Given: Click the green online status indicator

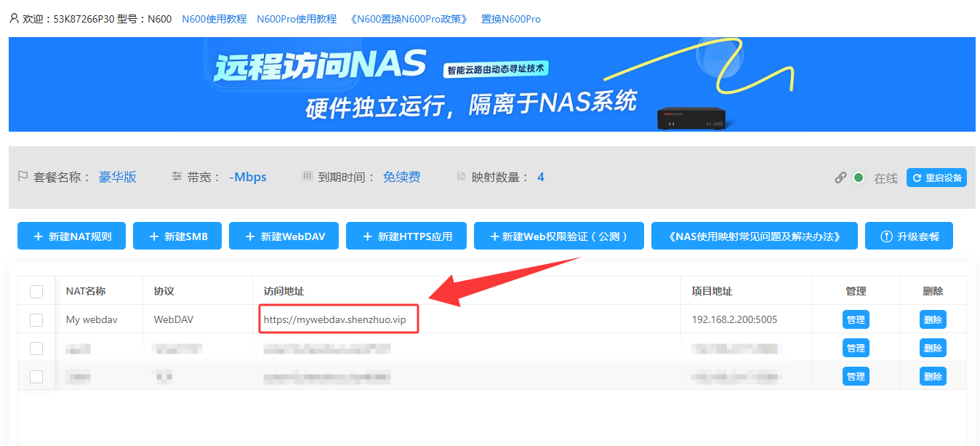Looking at the screenshot, I should pyautogui.click(x=859, y=178).
